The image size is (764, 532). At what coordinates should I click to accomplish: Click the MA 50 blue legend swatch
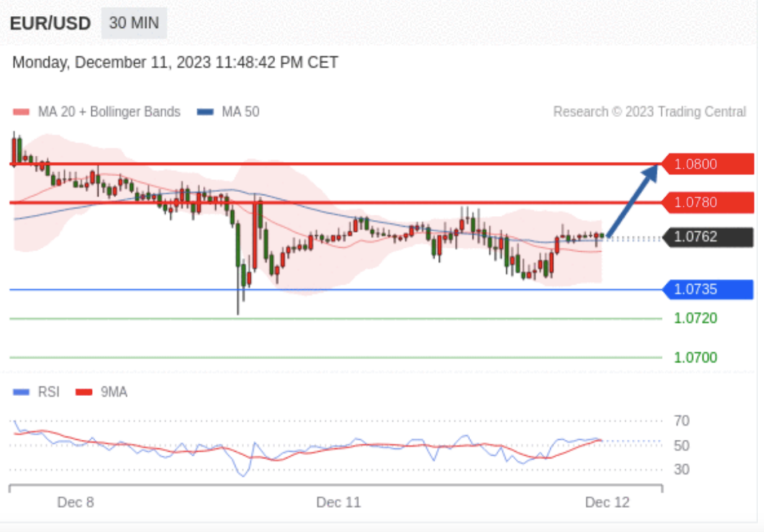coord(205,112)
